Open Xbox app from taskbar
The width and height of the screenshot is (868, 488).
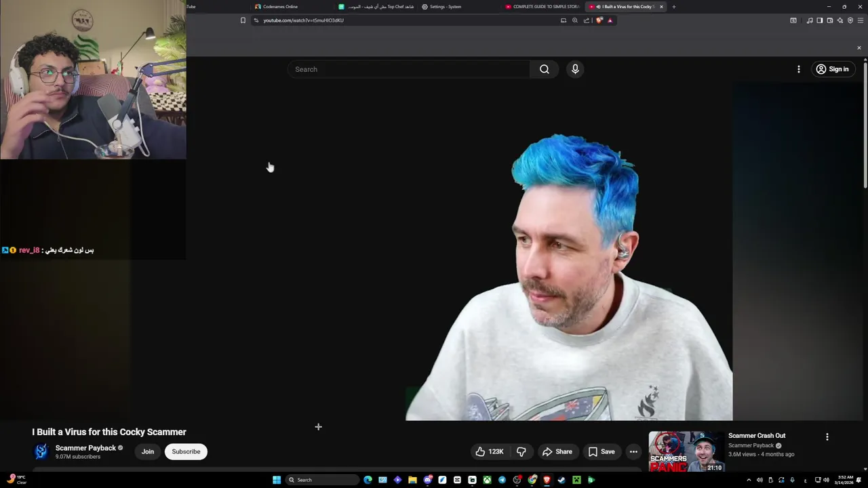pos(487,480)
